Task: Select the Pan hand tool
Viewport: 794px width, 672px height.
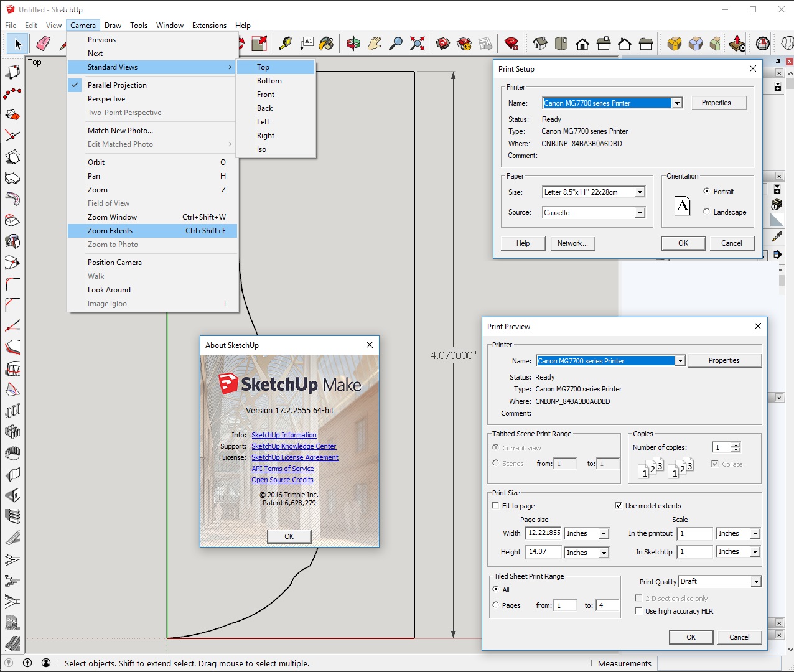Action: pyautogui.click(x=375, y=44)
